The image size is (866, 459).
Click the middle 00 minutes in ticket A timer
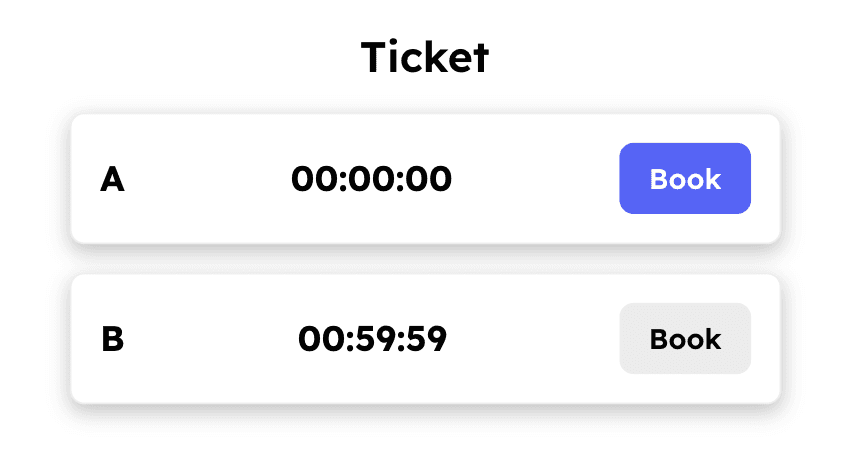coord(372,179)
